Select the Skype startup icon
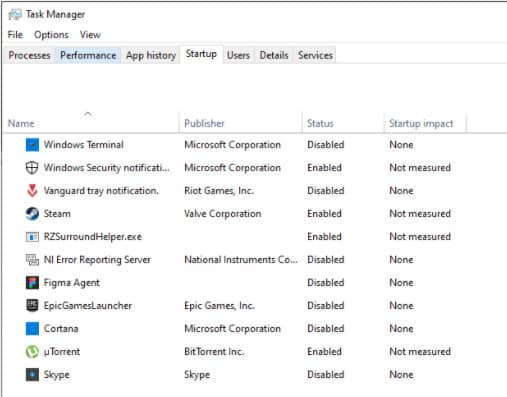This screenshot has height=397, width=507. 32,375
